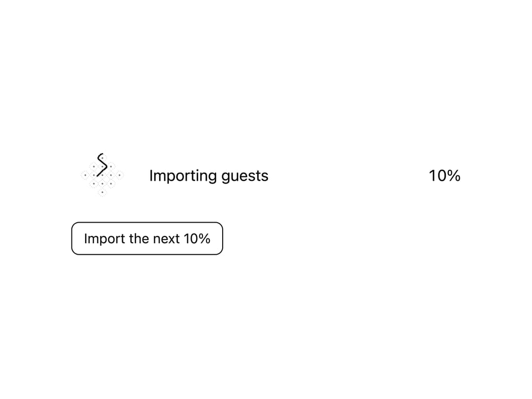Viewport: 532px width, 399px height.
Task: Click the progress value showing 10%
Action: point(444,176)
